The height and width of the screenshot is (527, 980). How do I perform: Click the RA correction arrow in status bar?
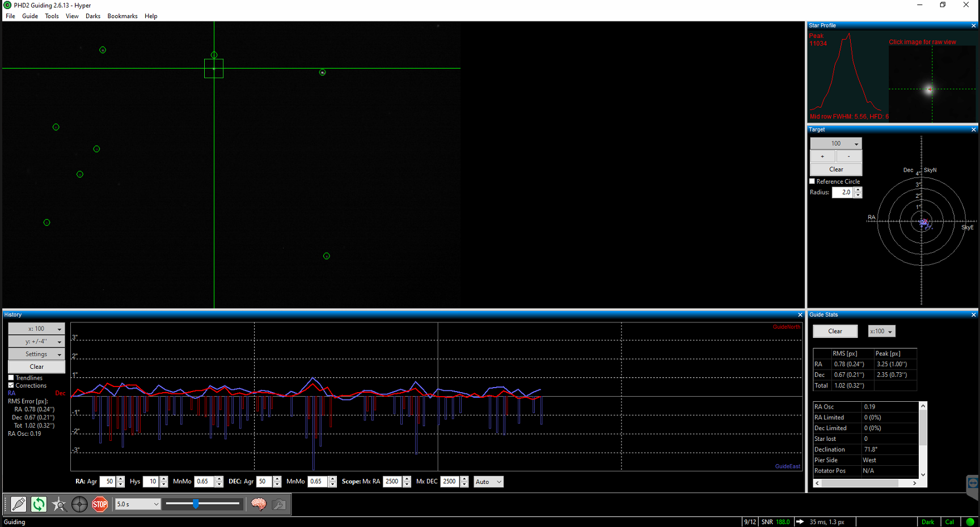[x=800, y=522]
